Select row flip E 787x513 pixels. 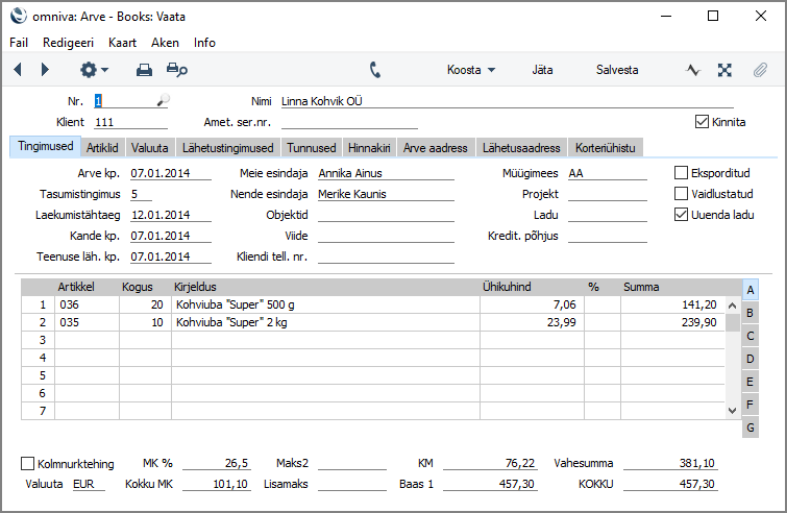click(750, 381)
